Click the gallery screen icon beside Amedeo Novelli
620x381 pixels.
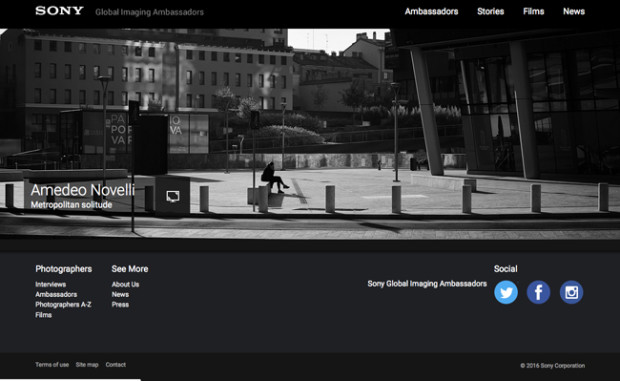click(x=173, y=196)
